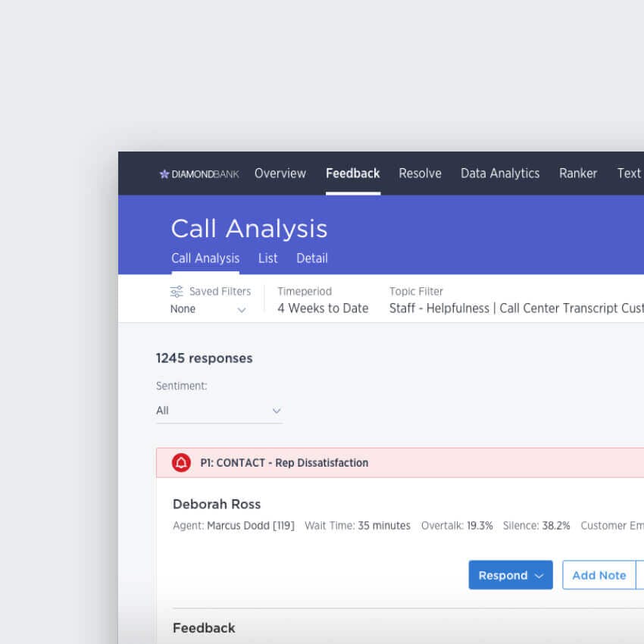Click the Add Note button
Screen dimensions: 644x644
click(599, 575)
